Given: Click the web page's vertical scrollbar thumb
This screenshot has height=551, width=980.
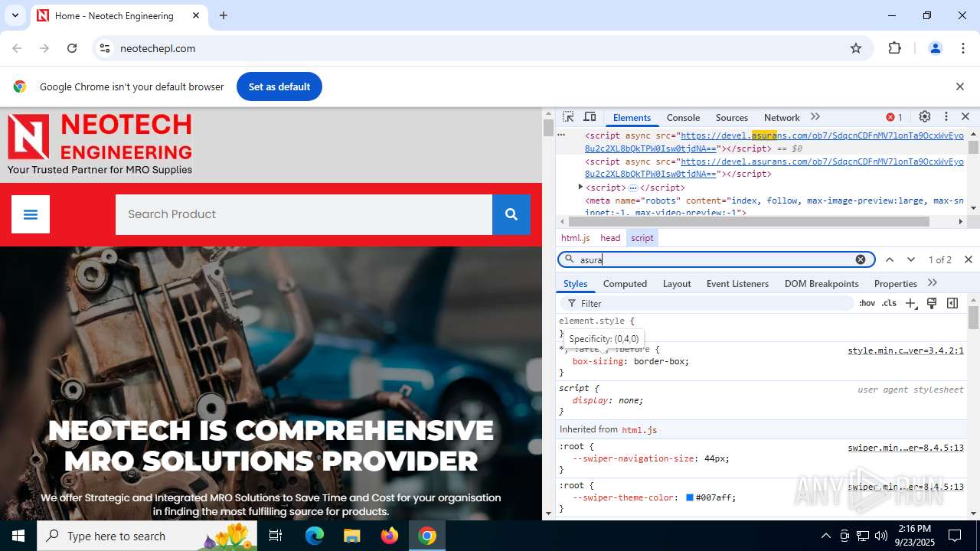Looking at the screenshot, I should [x=547, y=127].
